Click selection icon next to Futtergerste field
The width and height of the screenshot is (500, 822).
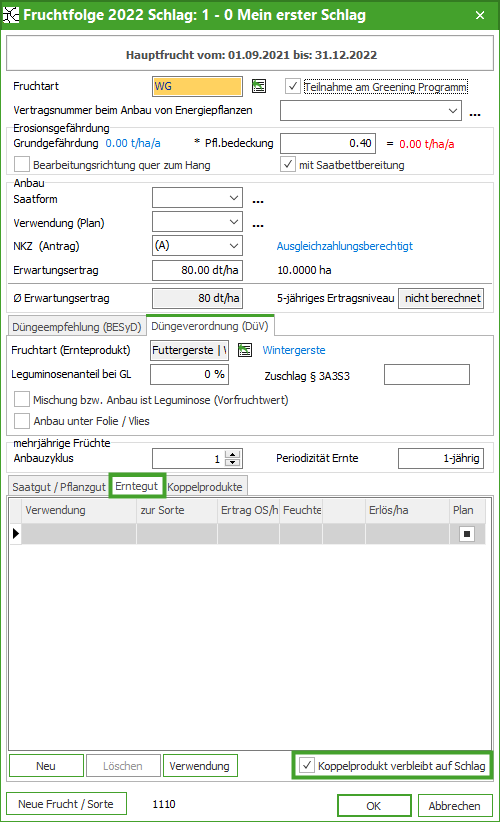pos(245,350)
